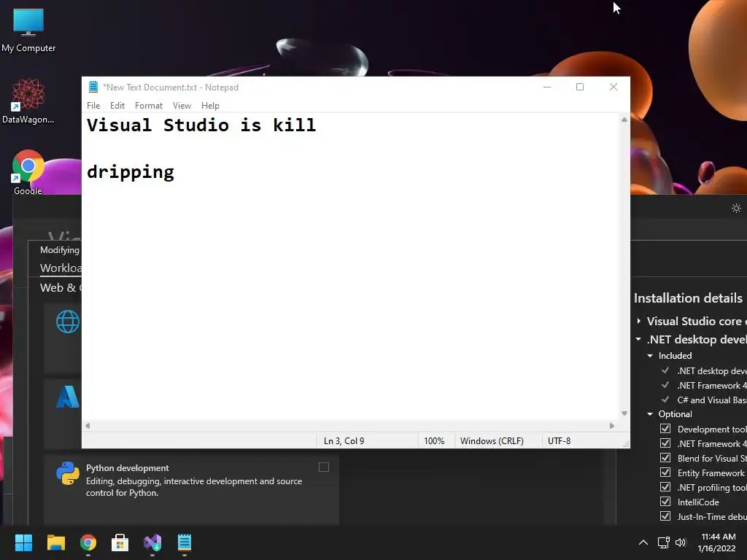Open the Notepad Help menu
The image size is (747, 560).
pos(210,105)
